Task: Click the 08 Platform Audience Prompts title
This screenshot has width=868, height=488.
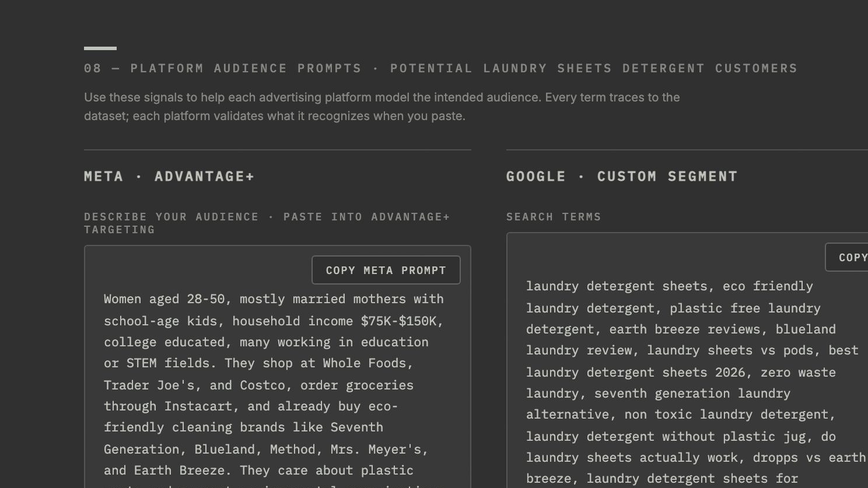Action: click(x=440, y=68)
